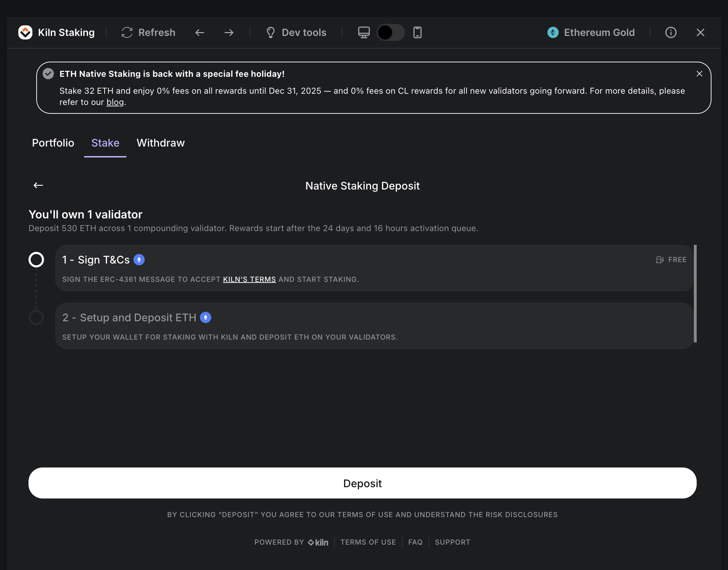The width and height of the screenshot is (728, 570).
Task: Go forward using toolbar right arrow
Action: point(229,32)
